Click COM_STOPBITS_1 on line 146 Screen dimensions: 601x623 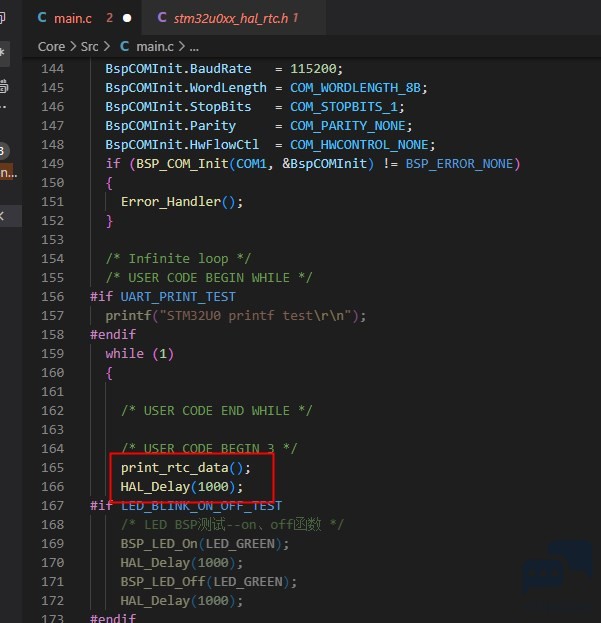(x=344, y=107)
